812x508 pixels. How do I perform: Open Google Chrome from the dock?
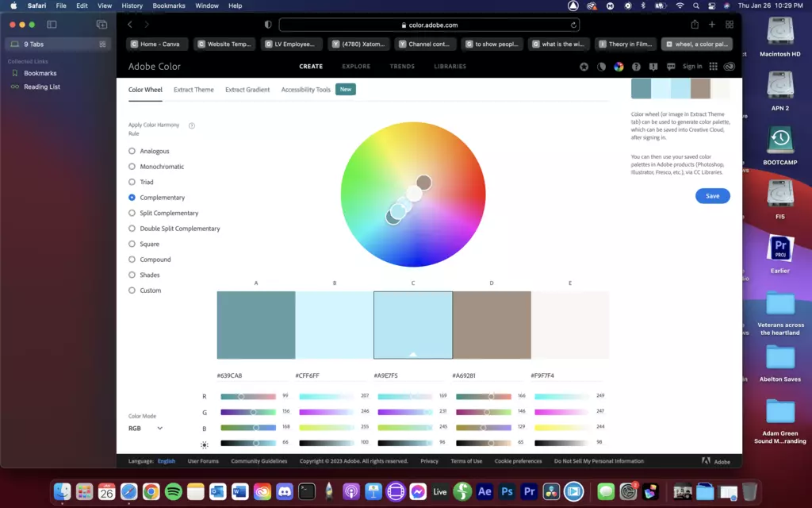(151, 491)
